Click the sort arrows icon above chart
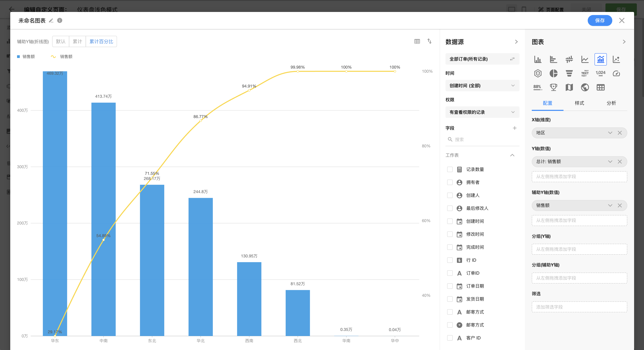This screenshot has height=350, width=644. tap(429, 41)
